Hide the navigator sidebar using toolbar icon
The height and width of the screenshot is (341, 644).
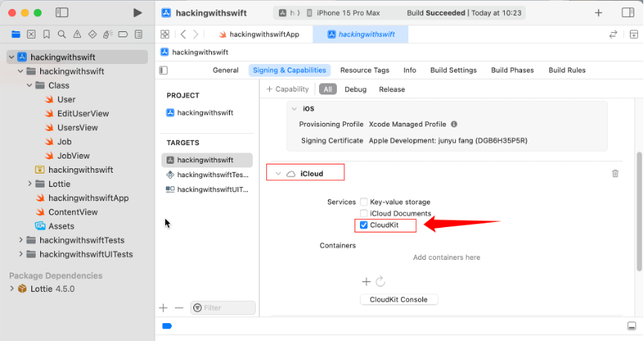tap(62, 13)
